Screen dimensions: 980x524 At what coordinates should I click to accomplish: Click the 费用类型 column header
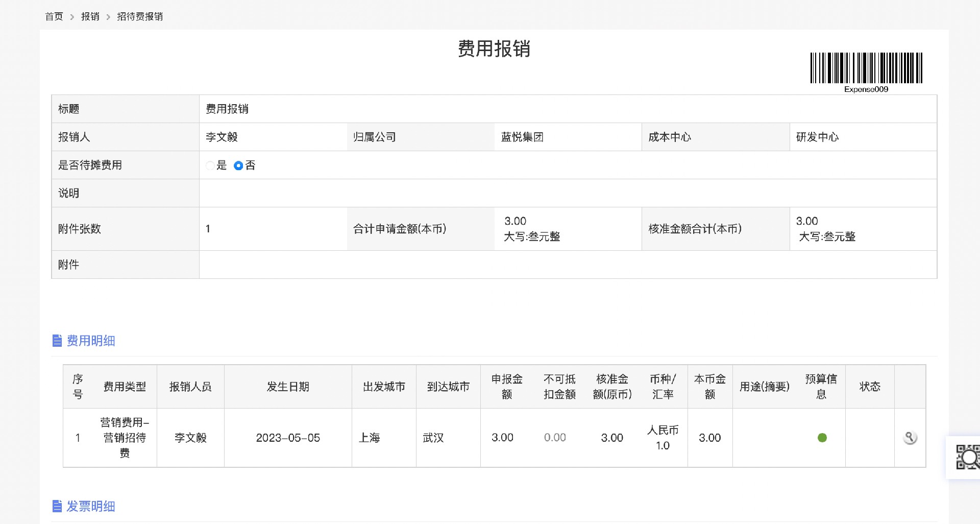pos(125,387)
